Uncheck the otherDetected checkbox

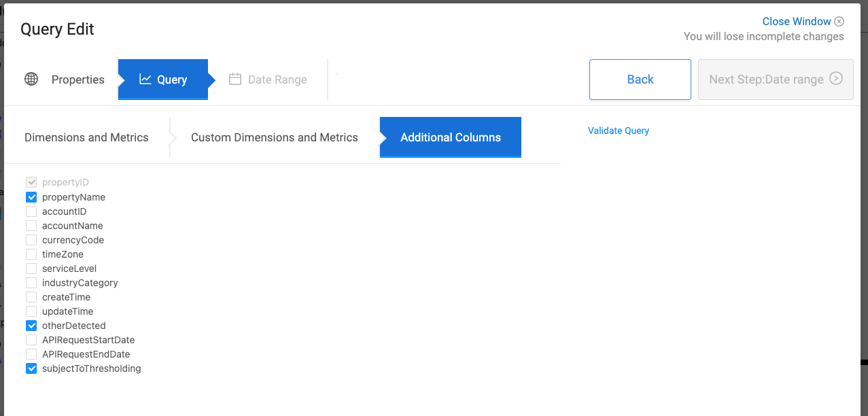[31, 326]
